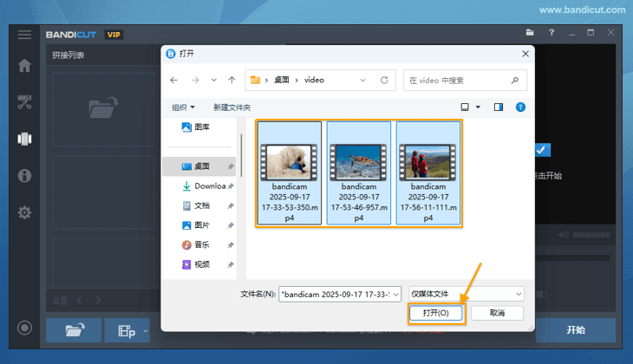Image resolution: width=633 pixels, height=364 pixels.
Task: Toggle the blue checkbox behind the dialog
Action: tap(541, 149)
